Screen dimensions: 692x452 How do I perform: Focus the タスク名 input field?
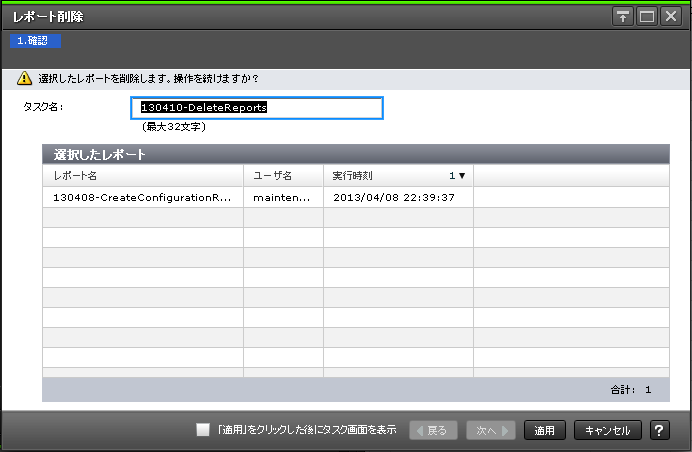(257, 108)
